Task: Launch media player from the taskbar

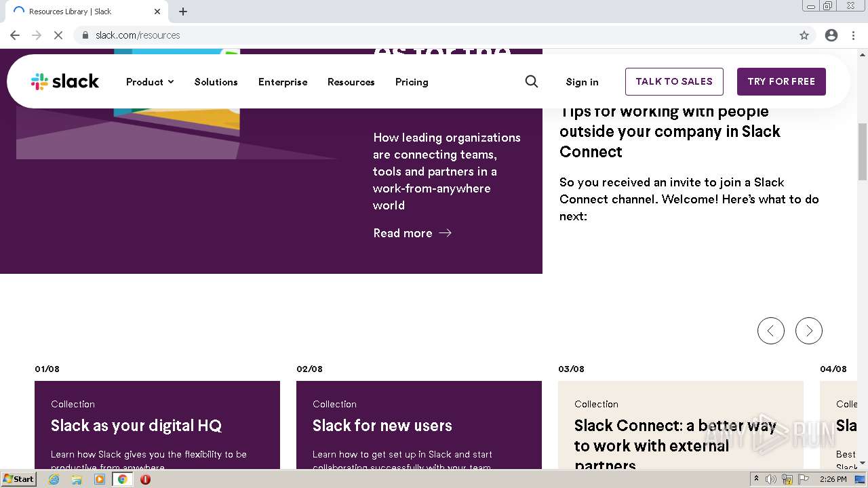Action: click(x=100, y=479)
